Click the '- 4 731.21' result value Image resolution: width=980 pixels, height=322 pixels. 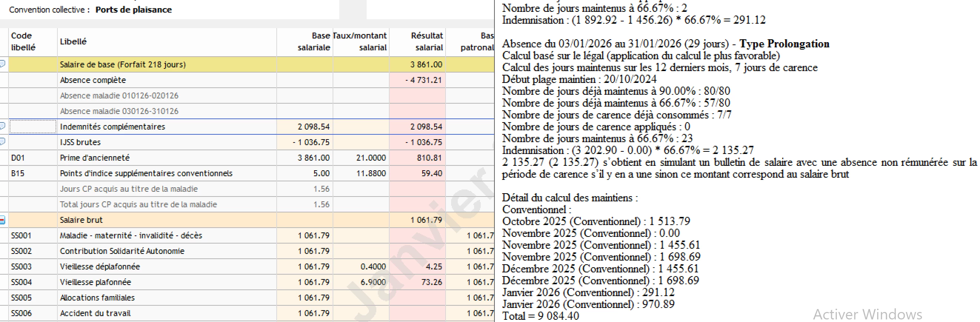(x=423, y=80)
